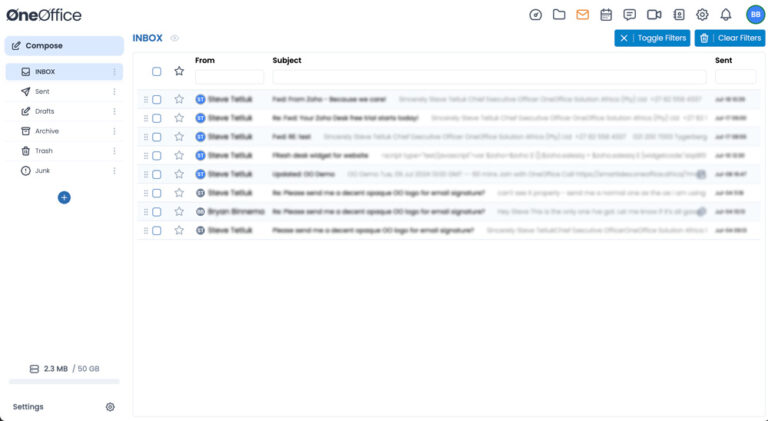Open the INBOX folder three-dot menu
The height and width of the screenshot is (421, 768).
[114, 72]
